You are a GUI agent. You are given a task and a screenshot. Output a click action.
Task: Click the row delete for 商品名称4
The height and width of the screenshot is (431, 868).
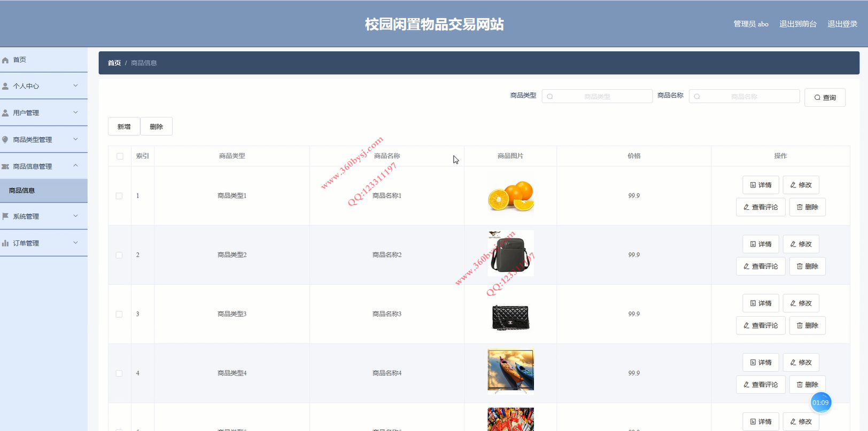(x=807, y=385)
